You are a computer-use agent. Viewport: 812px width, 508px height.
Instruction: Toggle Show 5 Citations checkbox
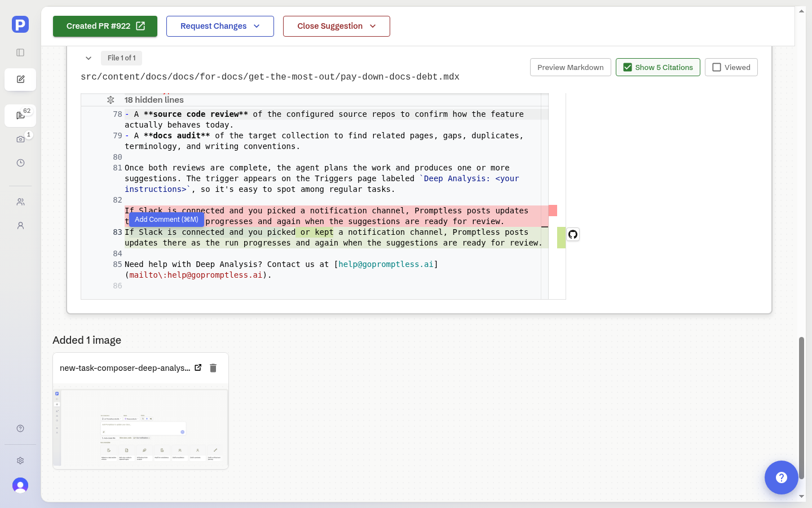coord(658,67)
